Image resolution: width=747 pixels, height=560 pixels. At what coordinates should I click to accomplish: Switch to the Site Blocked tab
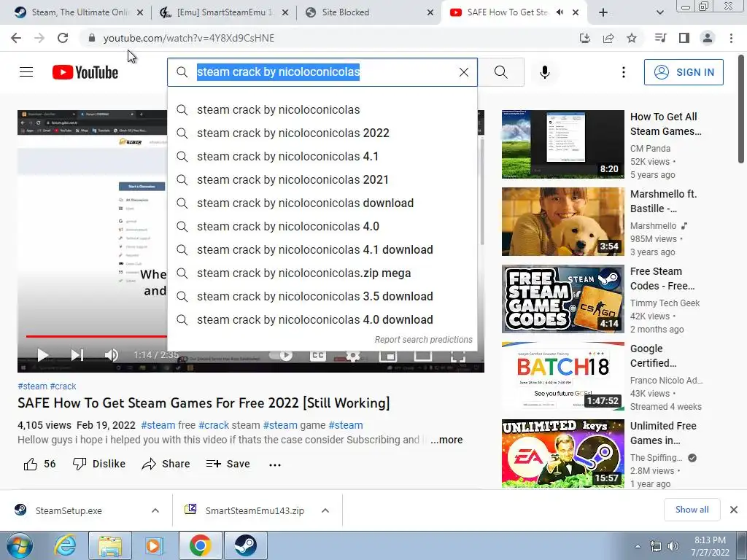(x=369, y=12)
